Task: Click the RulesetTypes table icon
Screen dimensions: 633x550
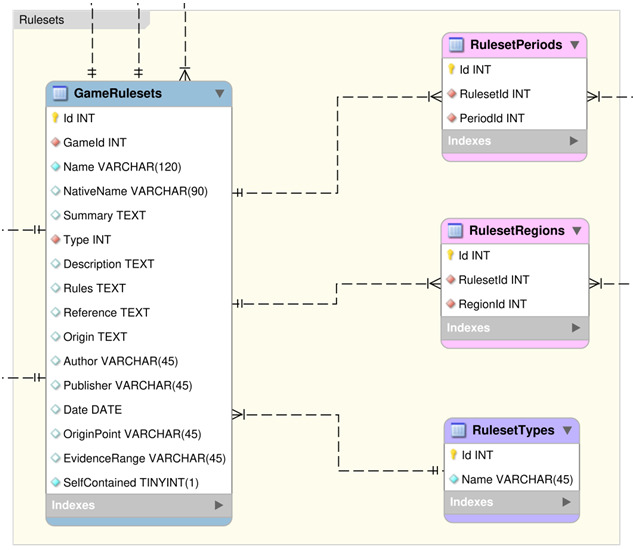Action: [458, 431]
